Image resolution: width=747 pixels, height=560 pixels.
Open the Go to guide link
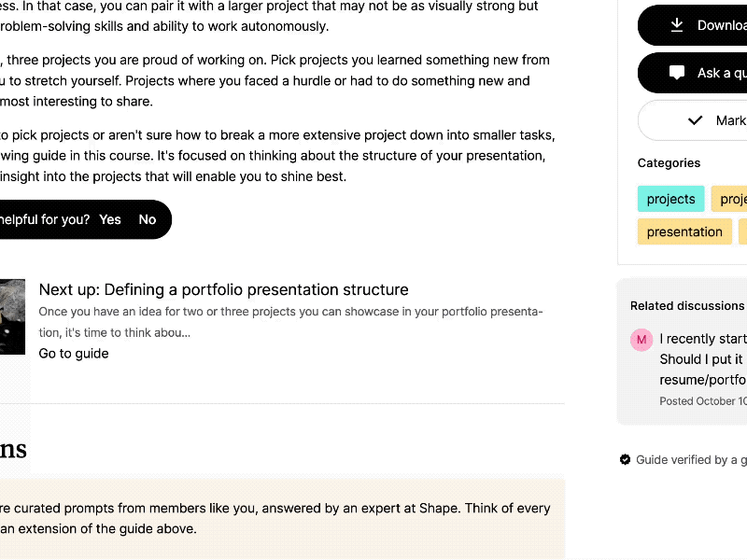pos(74,353)
